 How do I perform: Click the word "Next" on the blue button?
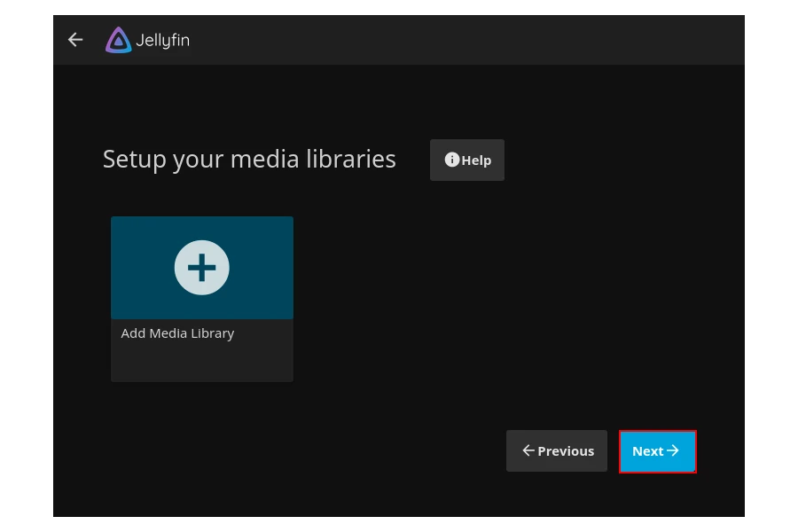[647, 451]
